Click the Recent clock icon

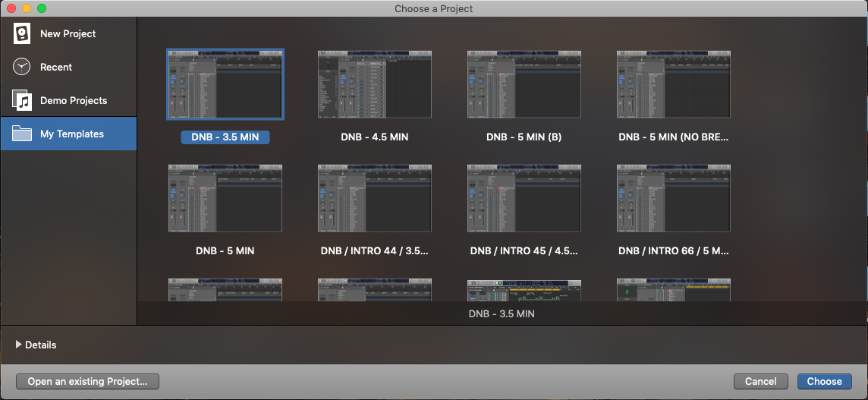tap(22, 67)
